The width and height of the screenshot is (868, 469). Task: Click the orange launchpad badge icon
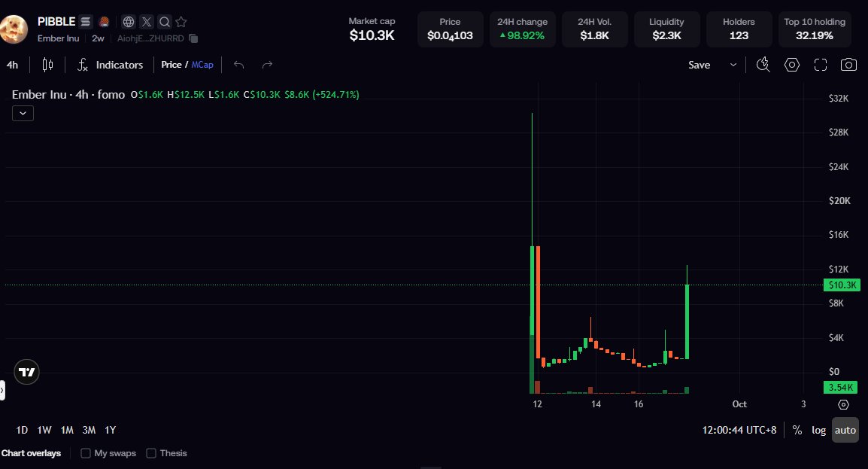[104, 22]
